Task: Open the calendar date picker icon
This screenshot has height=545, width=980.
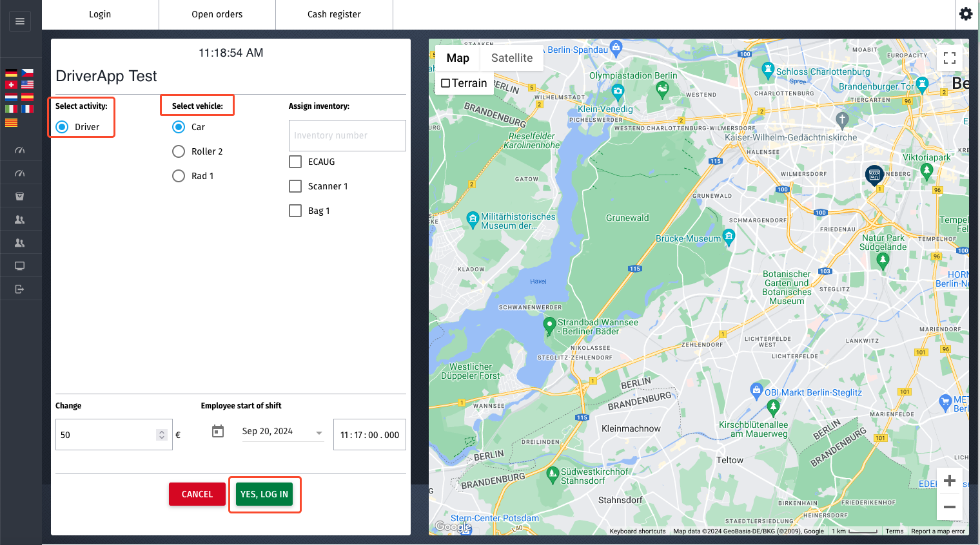Action: 218,431
